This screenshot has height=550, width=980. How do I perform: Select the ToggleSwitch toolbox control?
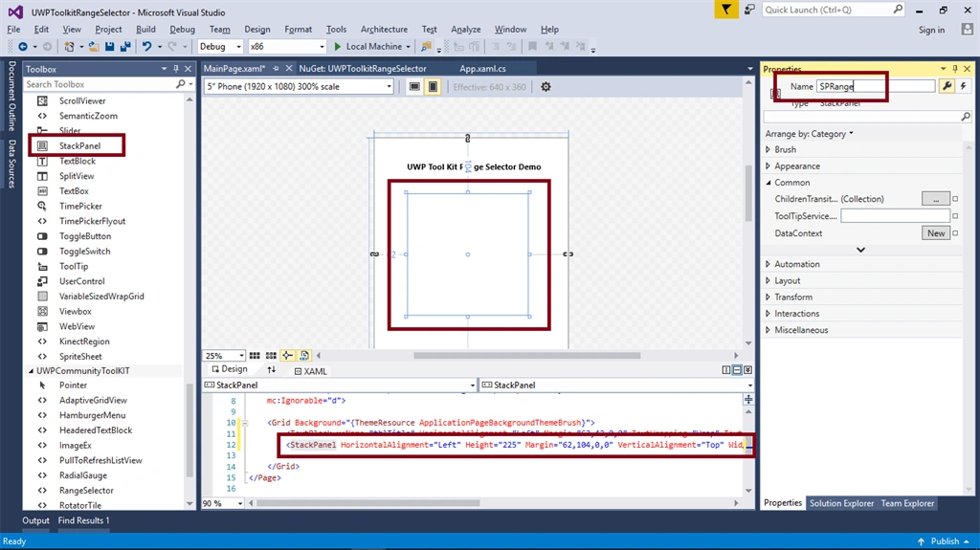(x=84, y=252)
